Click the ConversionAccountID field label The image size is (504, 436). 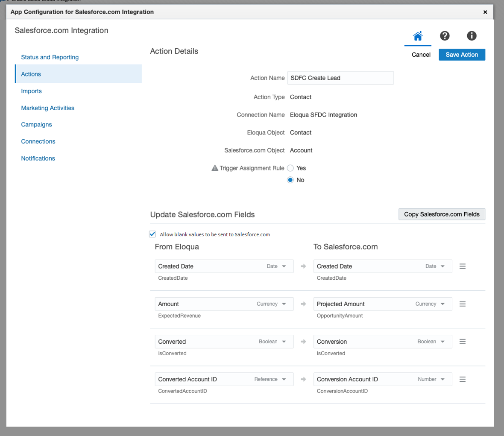coord(342,391)
